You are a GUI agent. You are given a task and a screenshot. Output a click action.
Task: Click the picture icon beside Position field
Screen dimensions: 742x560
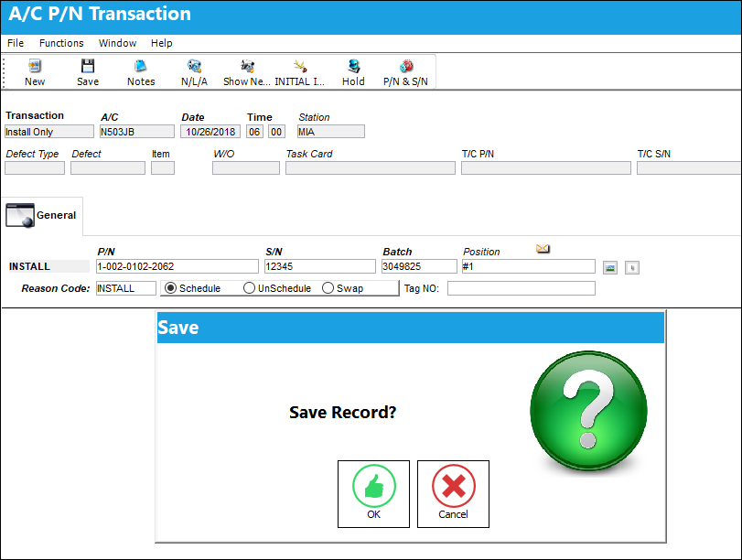tap(610, 267)
